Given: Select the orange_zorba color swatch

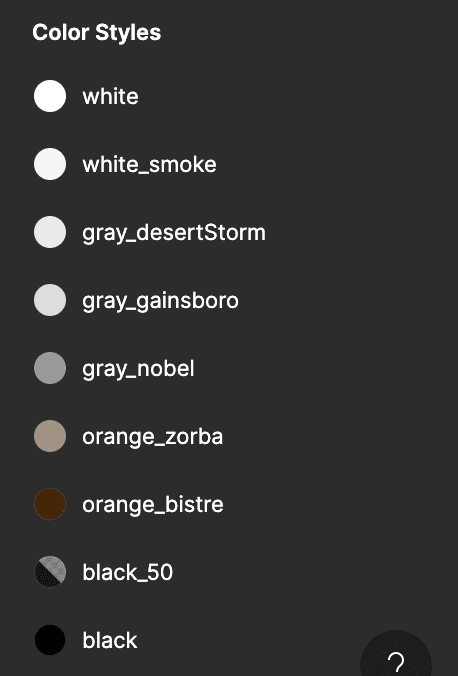Looking at the screenshot, I should point(50,436).
